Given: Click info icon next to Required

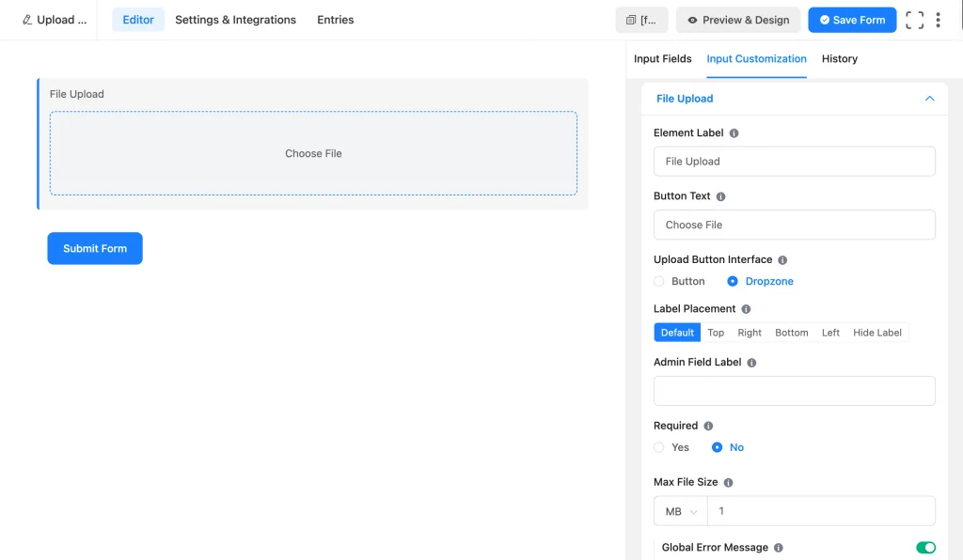Looking at the screenshot, I should 708,426.
